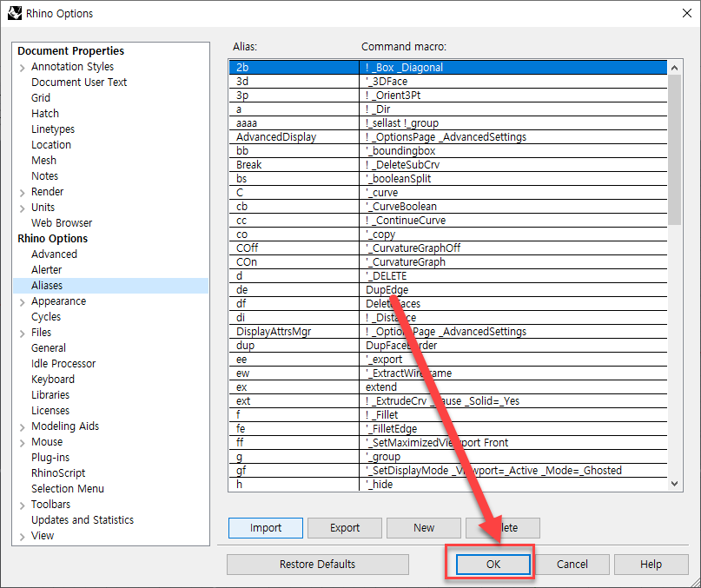Screen dimensions: 701x588
Task: Click macro cell '_DELETE'
Action: coord(513,275)
